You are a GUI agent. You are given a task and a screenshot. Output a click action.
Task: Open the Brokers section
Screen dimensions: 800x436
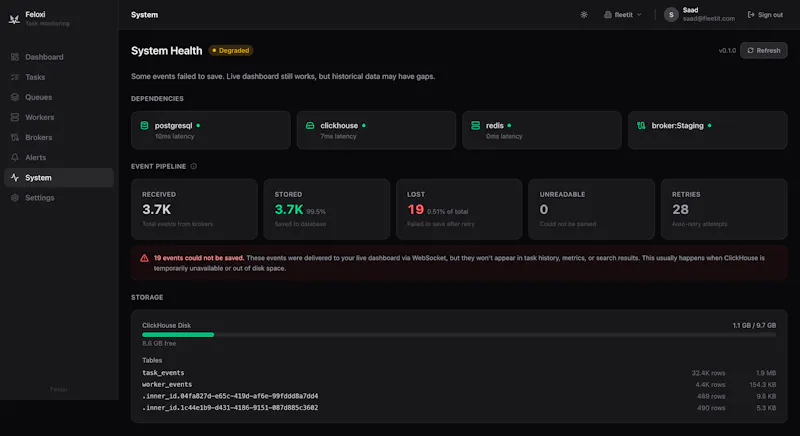(x=59, y=137)
